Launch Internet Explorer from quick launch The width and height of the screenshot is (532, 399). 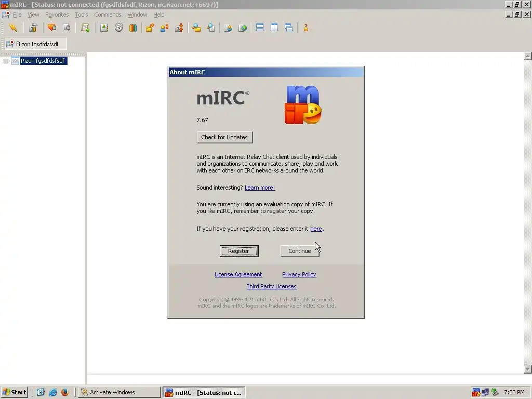coord(53,392)
